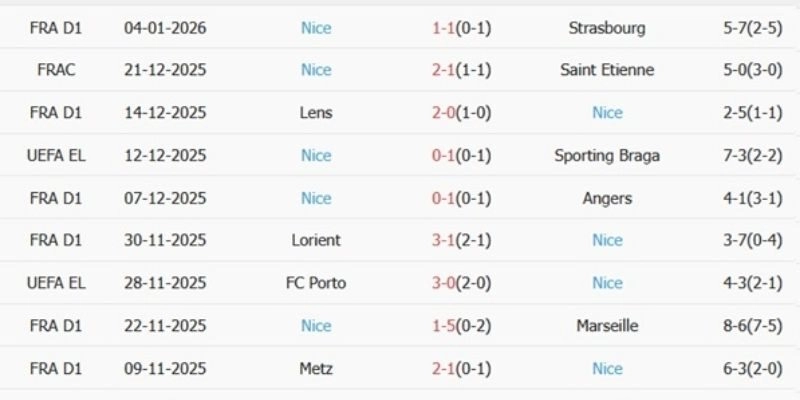Click Nice in the 04-01-2026 row
Viewport: 800px width, 400px height.
pyautogui.click(x=316, y=28)
